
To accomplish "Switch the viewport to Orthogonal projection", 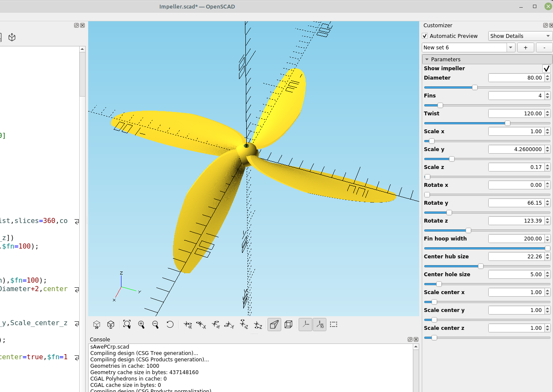I will [x=288, y=324].
